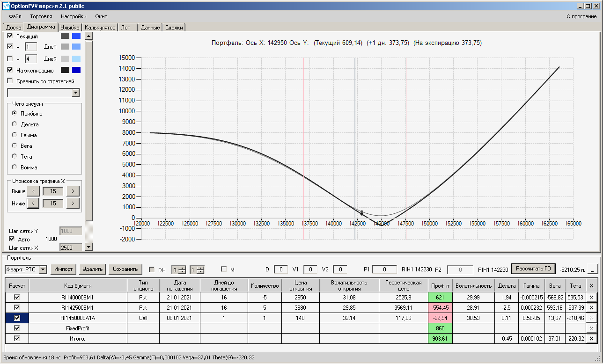Uncheck the calculation box for RI142500BM1
The height and width of the screenshot is (364, 603).
(17, 307)
